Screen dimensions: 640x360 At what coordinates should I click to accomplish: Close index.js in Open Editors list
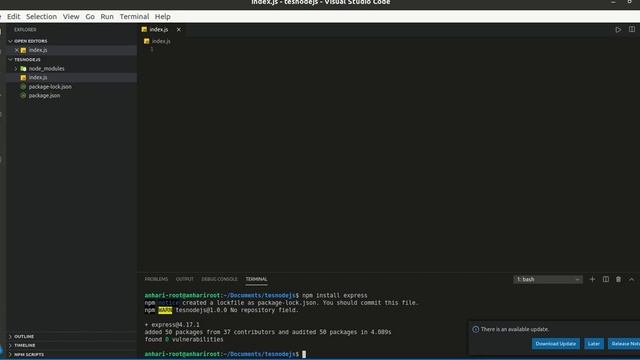[16, 50]
